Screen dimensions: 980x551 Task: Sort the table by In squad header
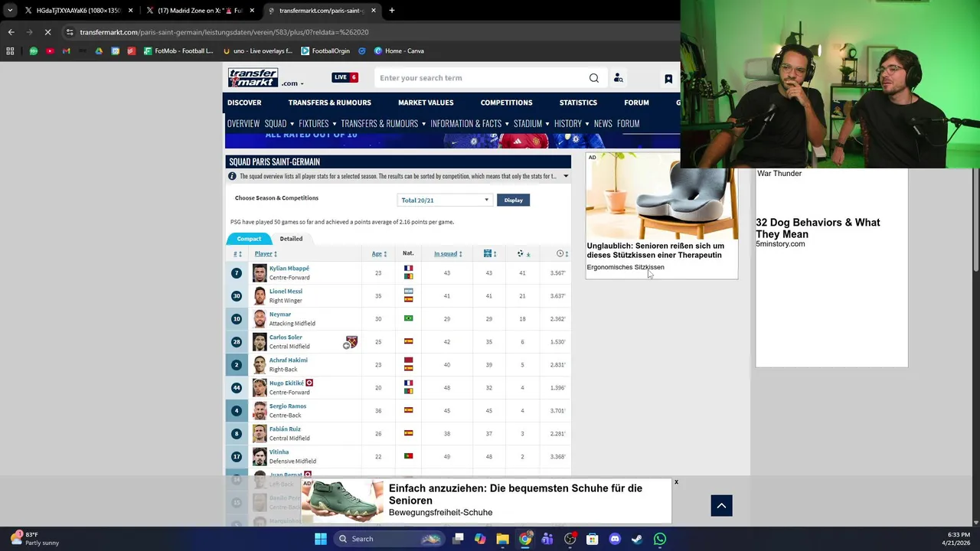448,253
